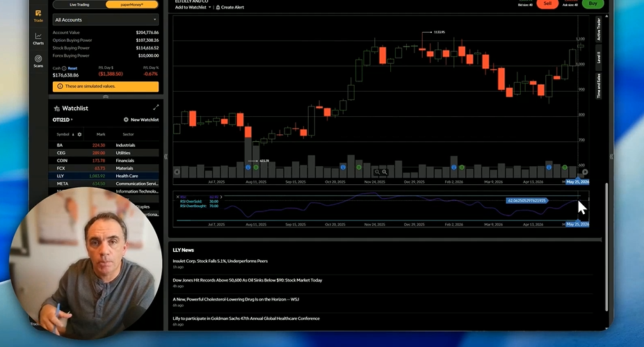Create a New Watchlist
The image size is (644, 347).
141,120
